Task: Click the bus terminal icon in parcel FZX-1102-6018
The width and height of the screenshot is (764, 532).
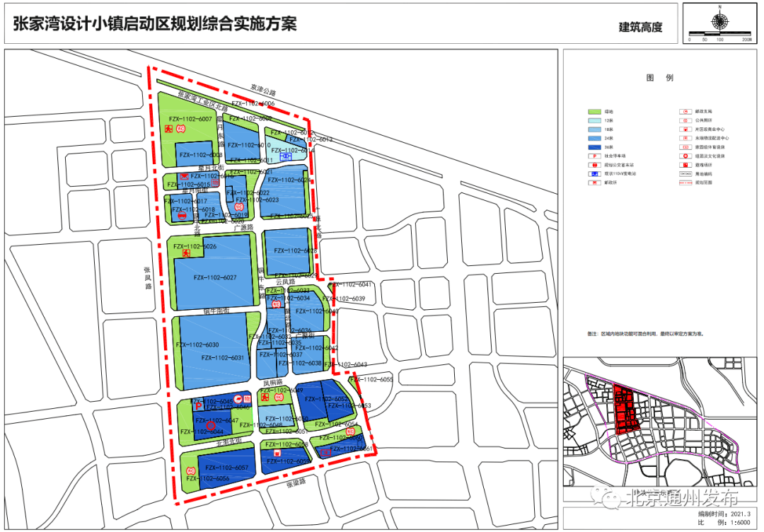Action: (182, 216)
